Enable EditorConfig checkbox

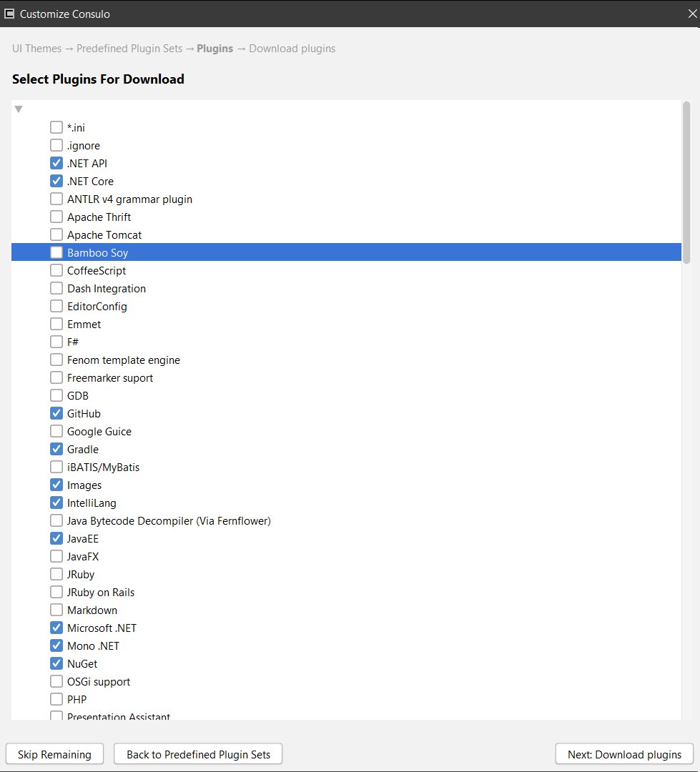click(x=56, y=306)
